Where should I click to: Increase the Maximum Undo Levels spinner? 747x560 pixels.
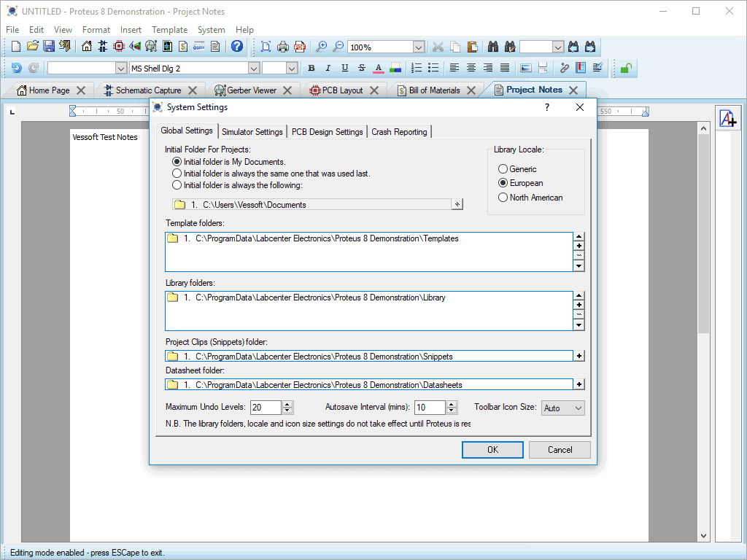click(287, 404)
